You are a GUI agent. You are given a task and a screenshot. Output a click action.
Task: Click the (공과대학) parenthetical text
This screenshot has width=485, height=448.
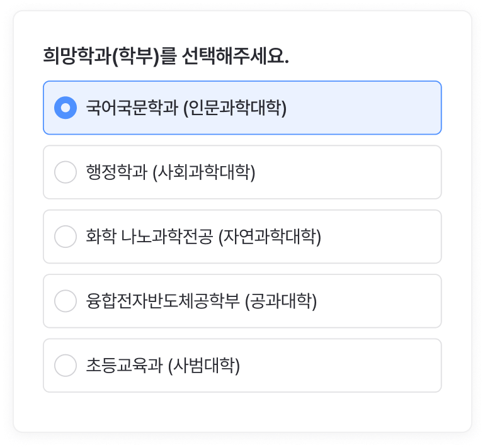[x=280, y=301]
